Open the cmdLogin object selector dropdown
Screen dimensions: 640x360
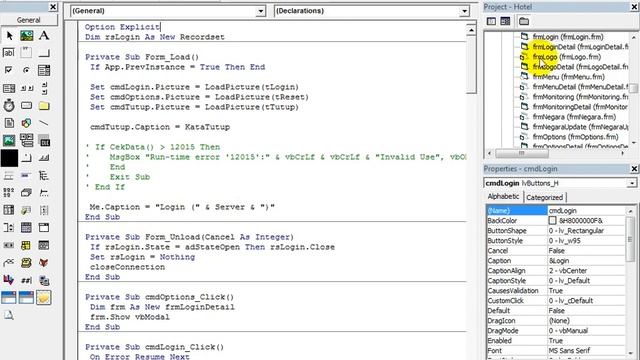[x=632, y=183]
